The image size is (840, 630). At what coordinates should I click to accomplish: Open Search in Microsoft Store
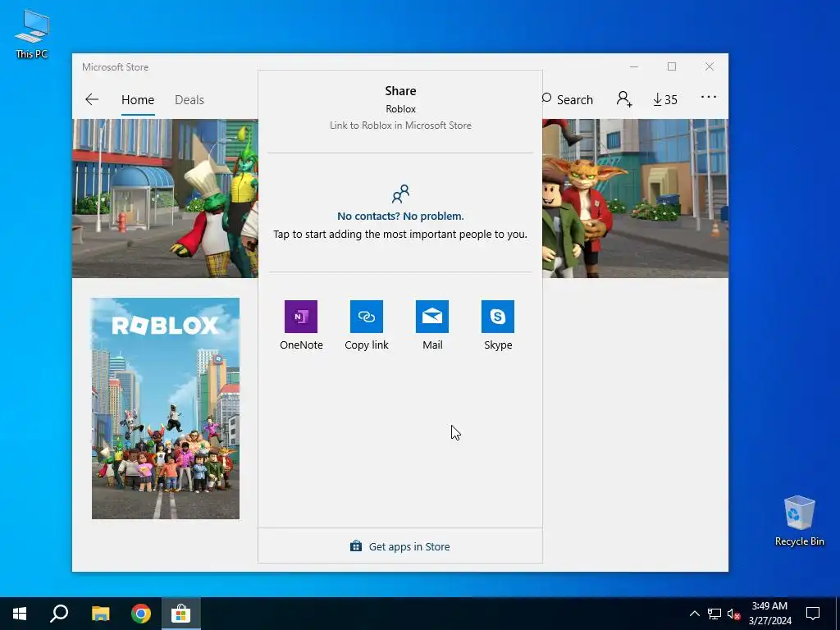[x=568, y=99]
